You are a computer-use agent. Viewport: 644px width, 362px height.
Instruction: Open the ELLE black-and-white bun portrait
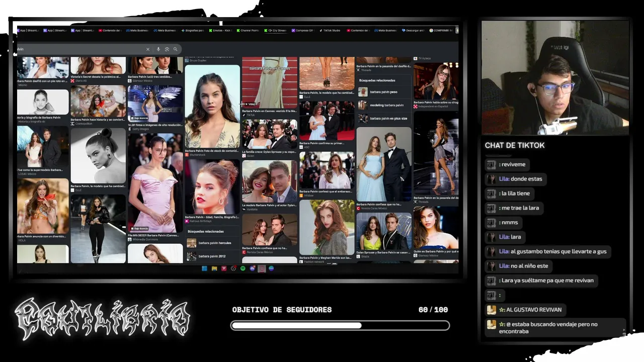point(98,155)
